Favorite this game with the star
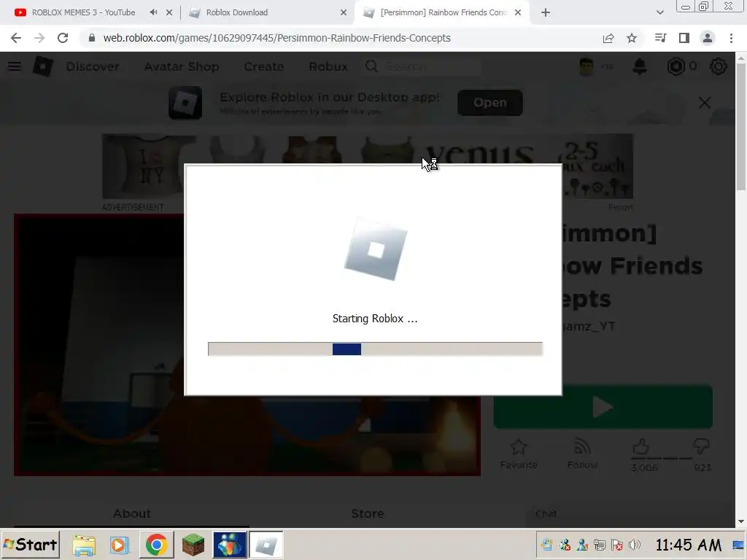Viewport: 747px width, 560px height. (519, 453)
